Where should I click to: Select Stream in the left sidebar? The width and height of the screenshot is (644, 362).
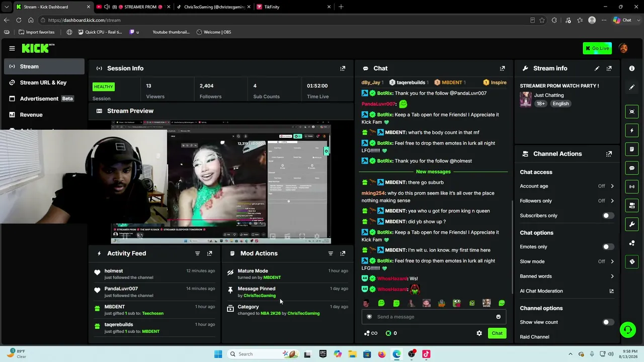[x=44, y=66]
